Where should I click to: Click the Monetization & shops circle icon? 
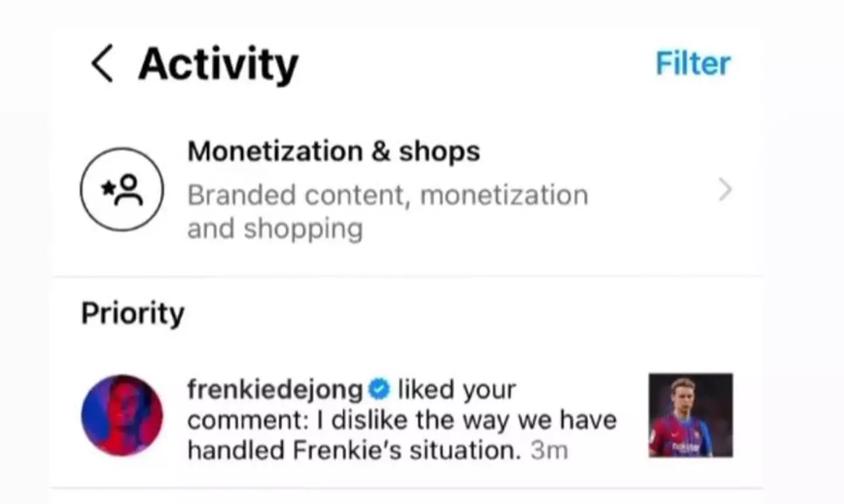point(122,189)
